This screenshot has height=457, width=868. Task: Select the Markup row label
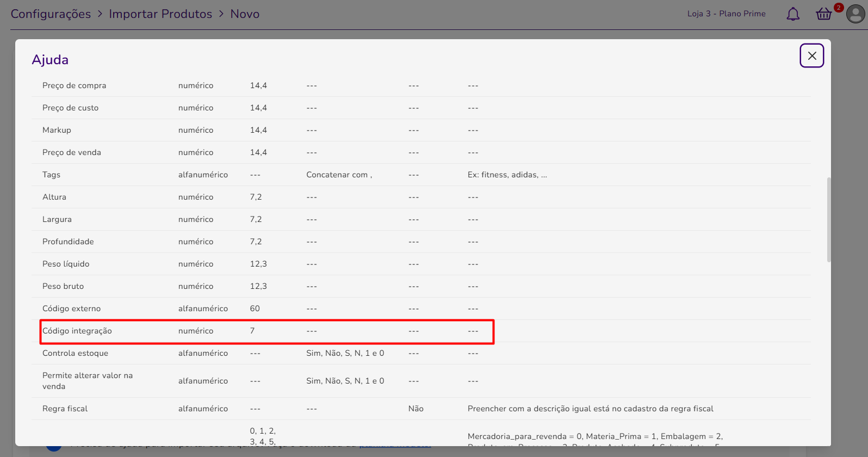coord(57,130)
